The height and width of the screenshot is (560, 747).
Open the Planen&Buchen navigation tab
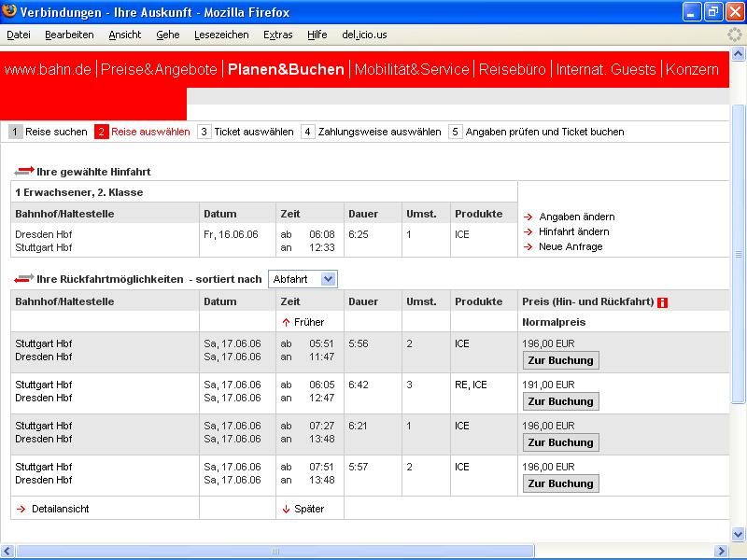286,69
